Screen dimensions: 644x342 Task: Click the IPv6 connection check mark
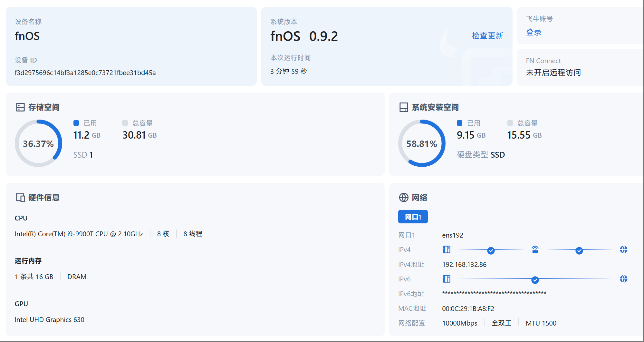(x=535, y=280)
